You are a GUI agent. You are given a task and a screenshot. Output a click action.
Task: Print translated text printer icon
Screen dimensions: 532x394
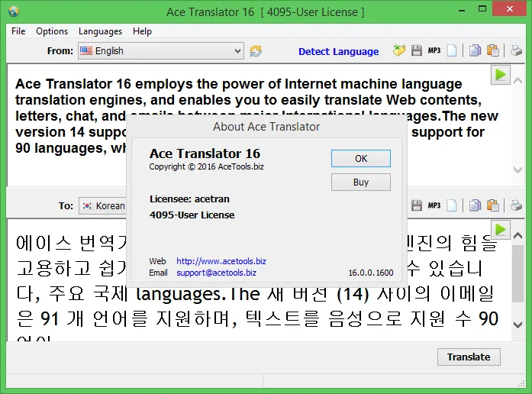click(516, 205)
